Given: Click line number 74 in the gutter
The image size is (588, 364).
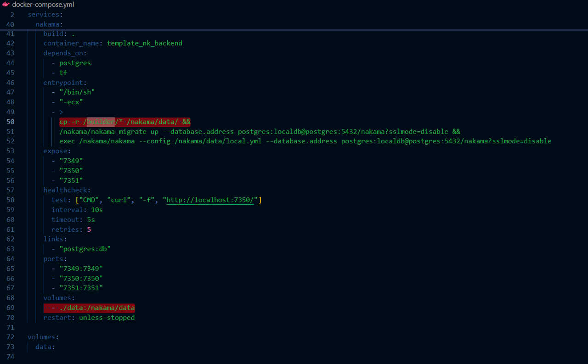Looking at the screenshot, I should (10, 357).
